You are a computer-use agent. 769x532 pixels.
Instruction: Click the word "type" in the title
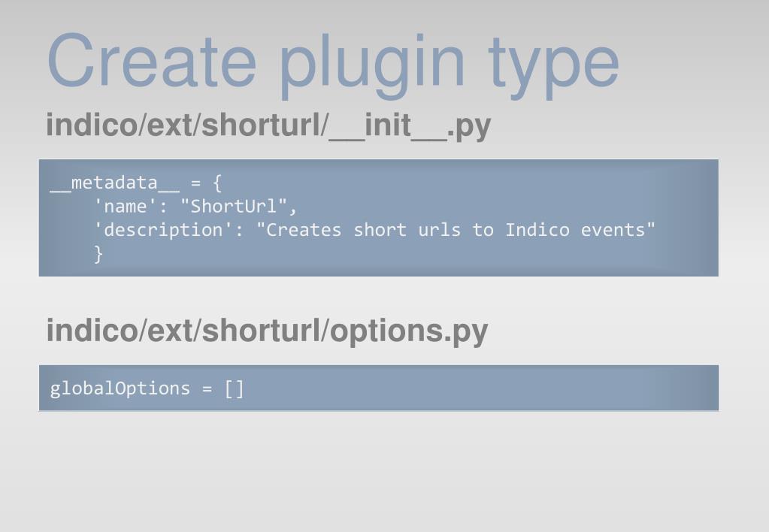pyautogui.click(x=554, y=66)
